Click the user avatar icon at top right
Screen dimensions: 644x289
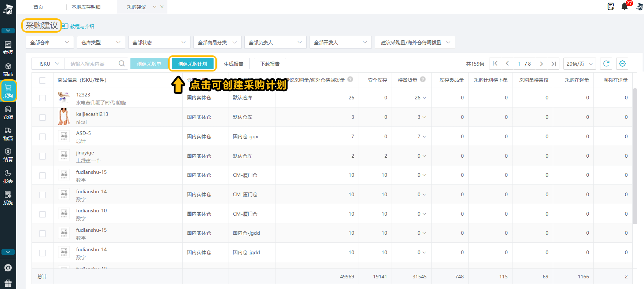tap(640, 7)
